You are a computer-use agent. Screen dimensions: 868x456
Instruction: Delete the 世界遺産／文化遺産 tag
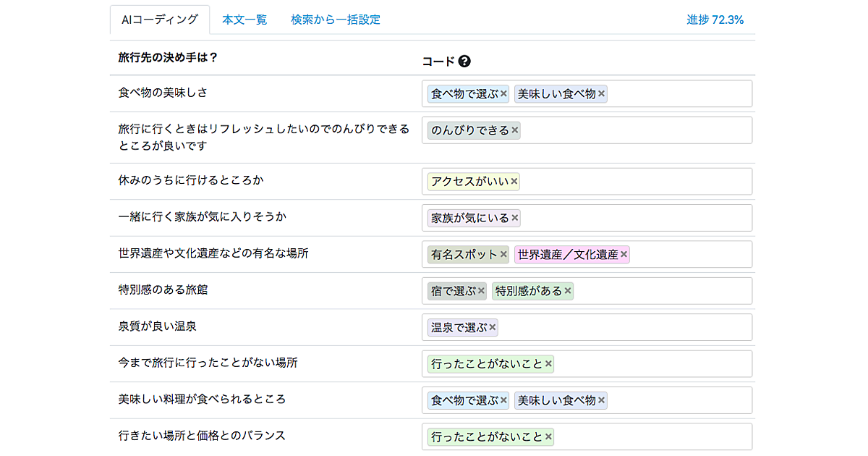[624, 254]
